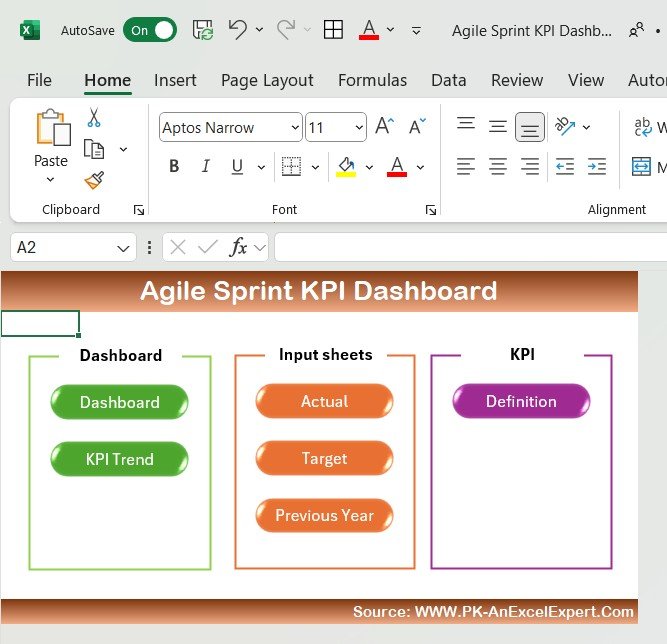Open the Actual input sheet button
Viewport: 667px width, 644px height.
[x=325, y=401]
